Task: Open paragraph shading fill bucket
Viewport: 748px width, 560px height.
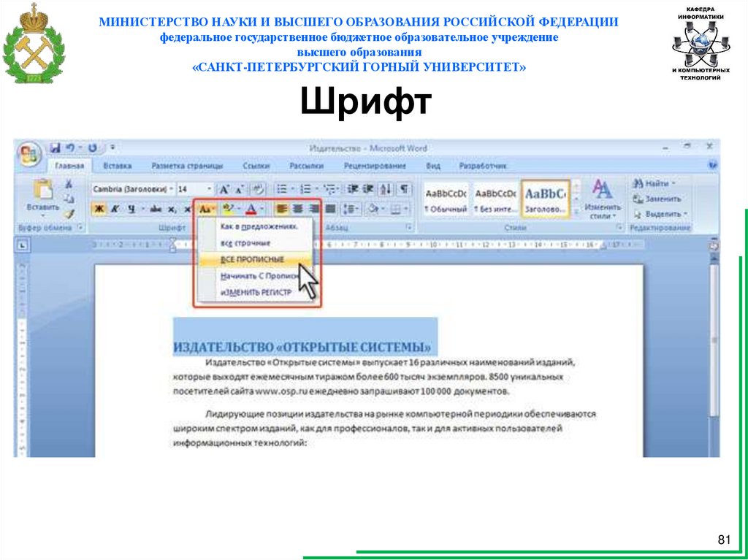Action: [x=375, y=209]
